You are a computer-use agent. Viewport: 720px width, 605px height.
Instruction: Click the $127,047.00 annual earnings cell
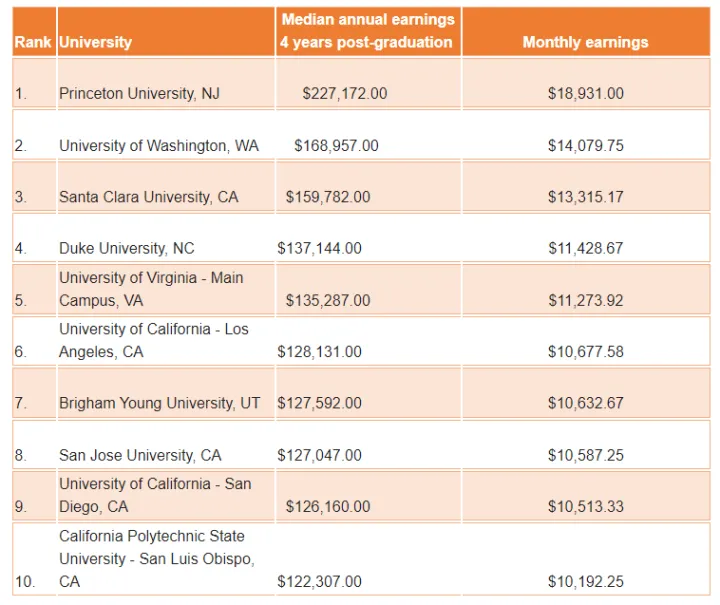tap(320, 455)
